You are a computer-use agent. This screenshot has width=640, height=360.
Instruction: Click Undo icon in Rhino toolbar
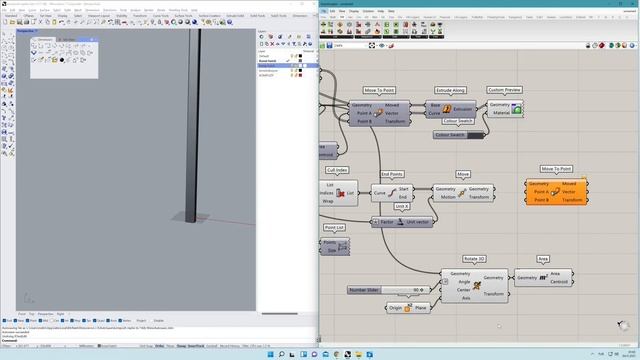tap(61, 22)
